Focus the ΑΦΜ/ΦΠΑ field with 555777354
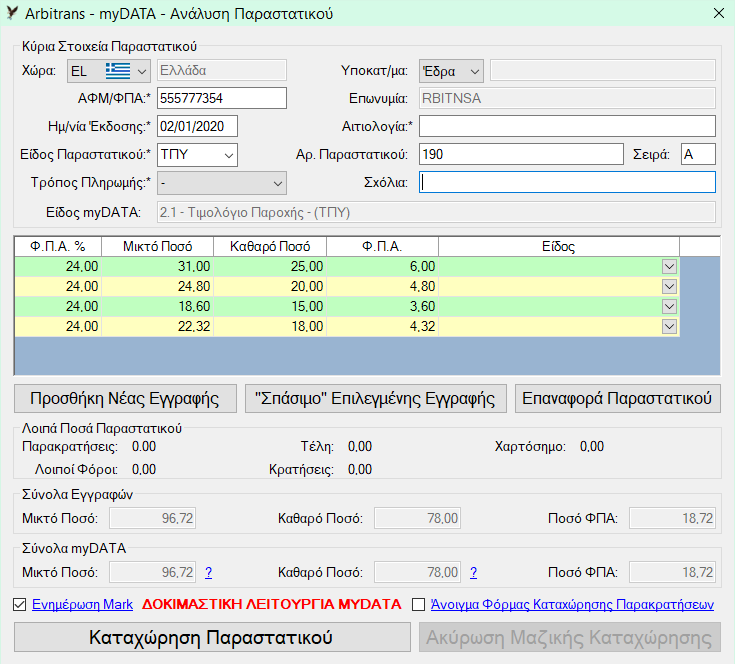 point(222,98)
